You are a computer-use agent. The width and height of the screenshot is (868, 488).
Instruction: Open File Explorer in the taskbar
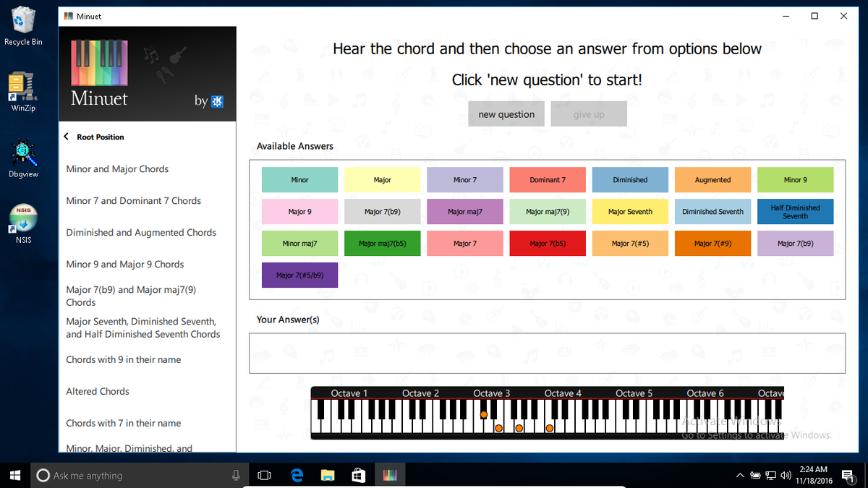328,475
